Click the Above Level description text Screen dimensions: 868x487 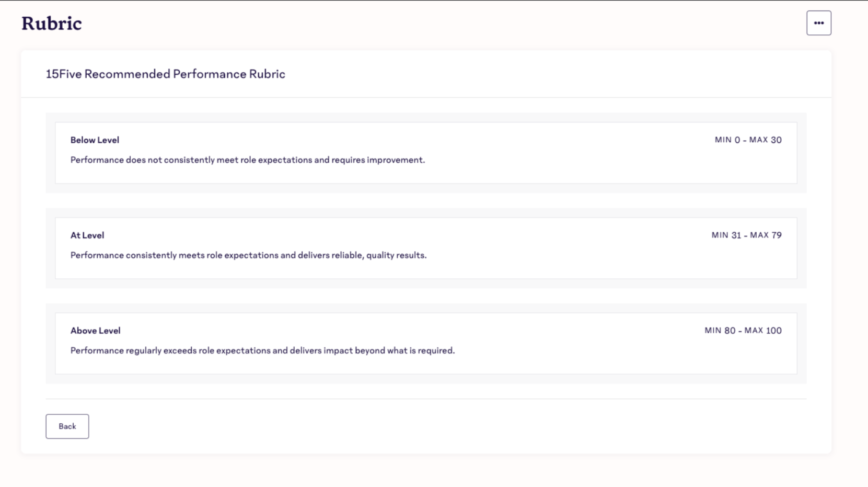[262, 350]
